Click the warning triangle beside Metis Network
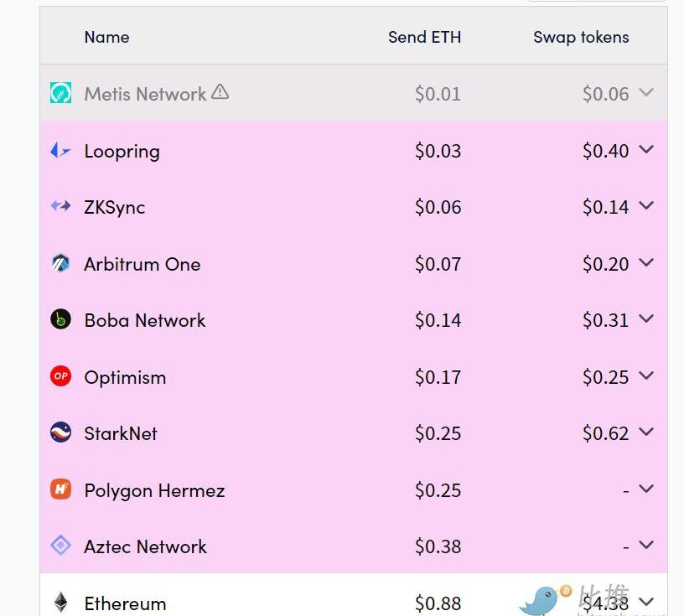This screenshot has width=684, height=616. pyautogui.click(x=220, y=91)
